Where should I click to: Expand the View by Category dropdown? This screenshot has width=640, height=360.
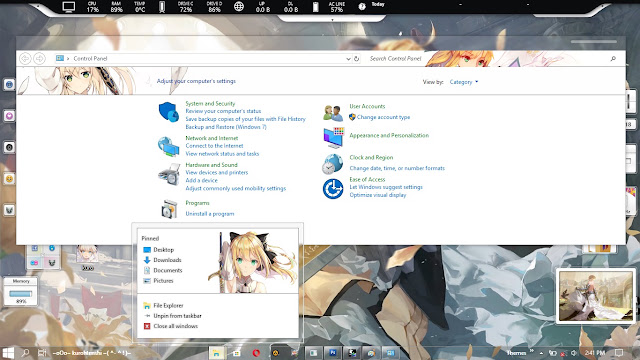click(464, 82)
